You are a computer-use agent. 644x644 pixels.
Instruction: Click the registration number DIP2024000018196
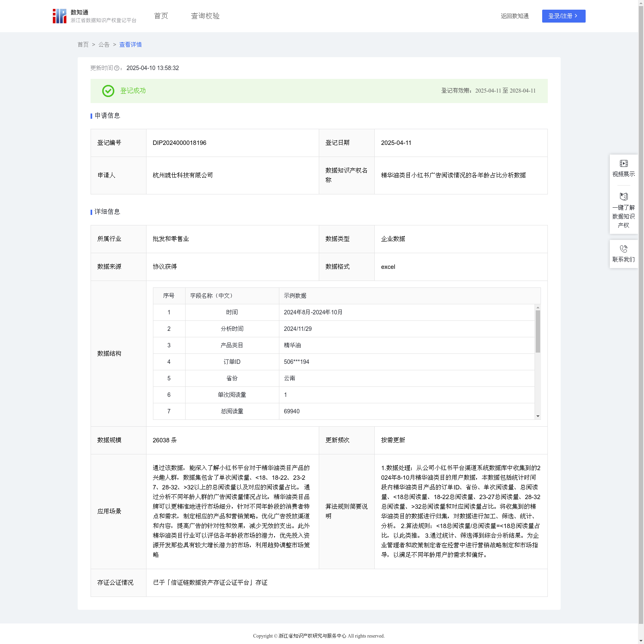(x=180, y=143)
